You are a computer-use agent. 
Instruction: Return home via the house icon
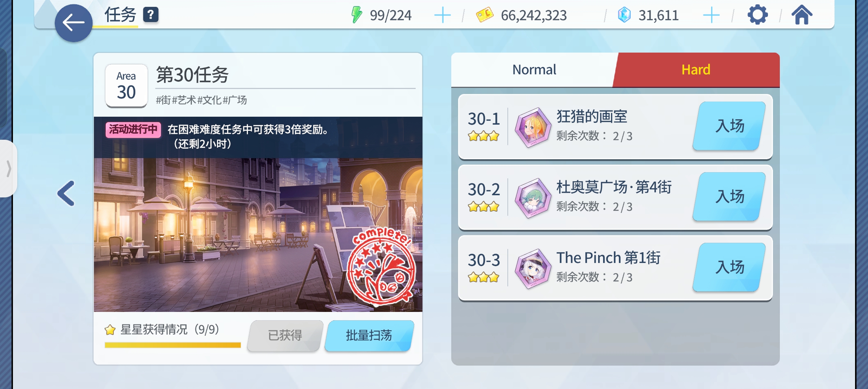click(802, 15)
